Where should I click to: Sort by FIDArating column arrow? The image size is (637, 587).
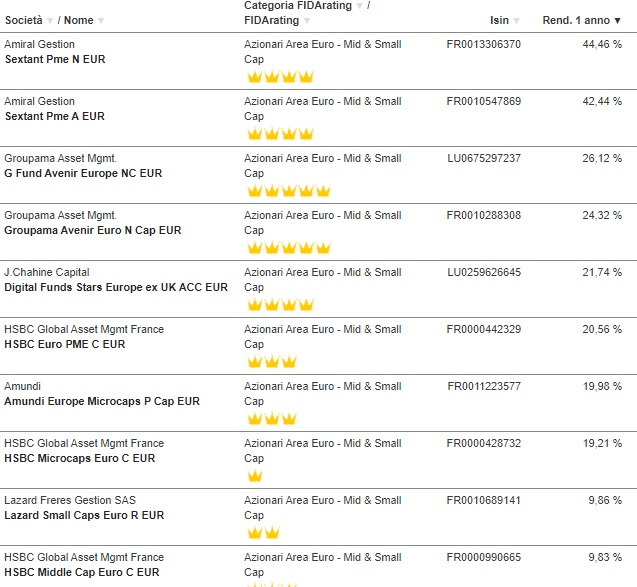pyautogui.click(x=307, y=21)
